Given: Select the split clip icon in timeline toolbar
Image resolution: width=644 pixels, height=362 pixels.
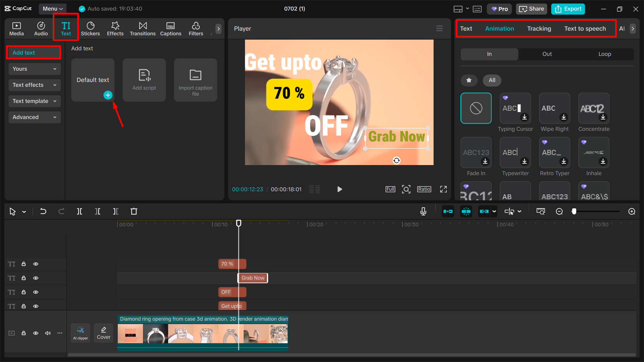Looking at the screenshot, I should tap(80, 211).
